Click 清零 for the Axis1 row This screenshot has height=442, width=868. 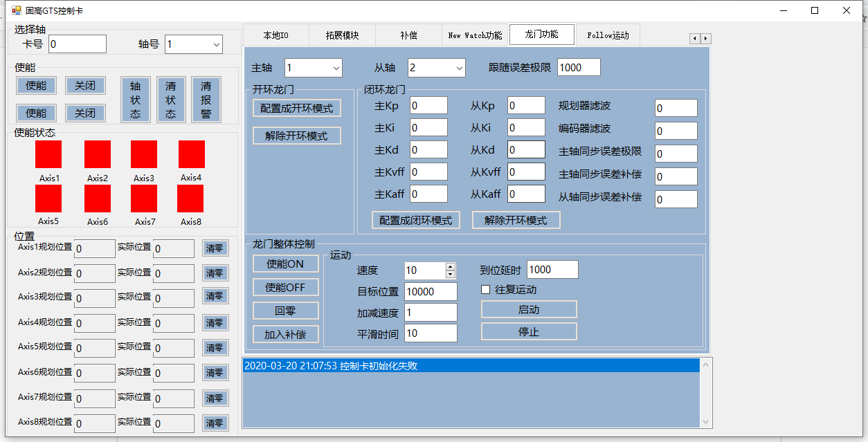pos(215,248)
